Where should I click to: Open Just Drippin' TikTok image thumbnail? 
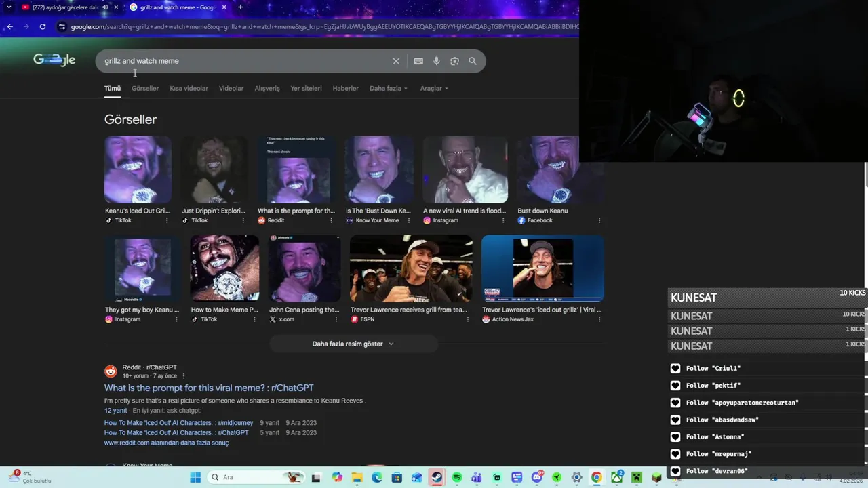pos(215,169)
